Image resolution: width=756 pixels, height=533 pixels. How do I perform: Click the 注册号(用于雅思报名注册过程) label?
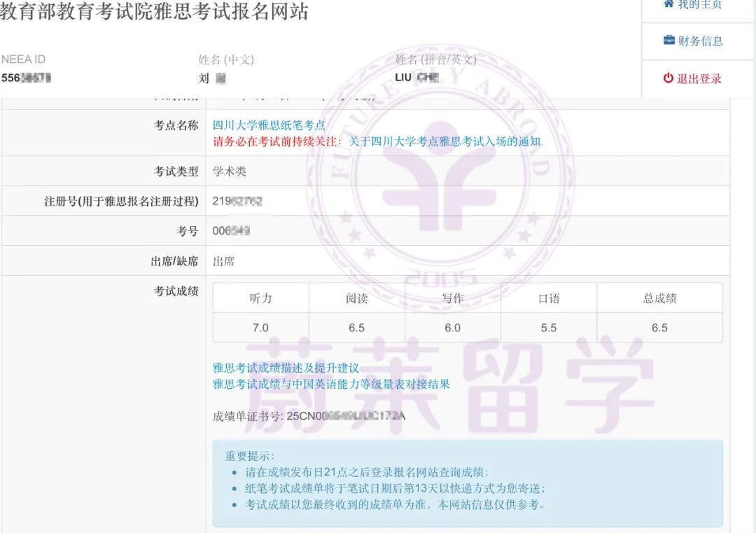(121, 201)
